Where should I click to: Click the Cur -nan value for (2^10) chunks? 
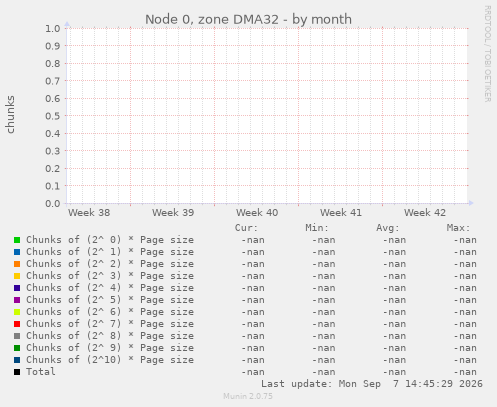(253, 360)
